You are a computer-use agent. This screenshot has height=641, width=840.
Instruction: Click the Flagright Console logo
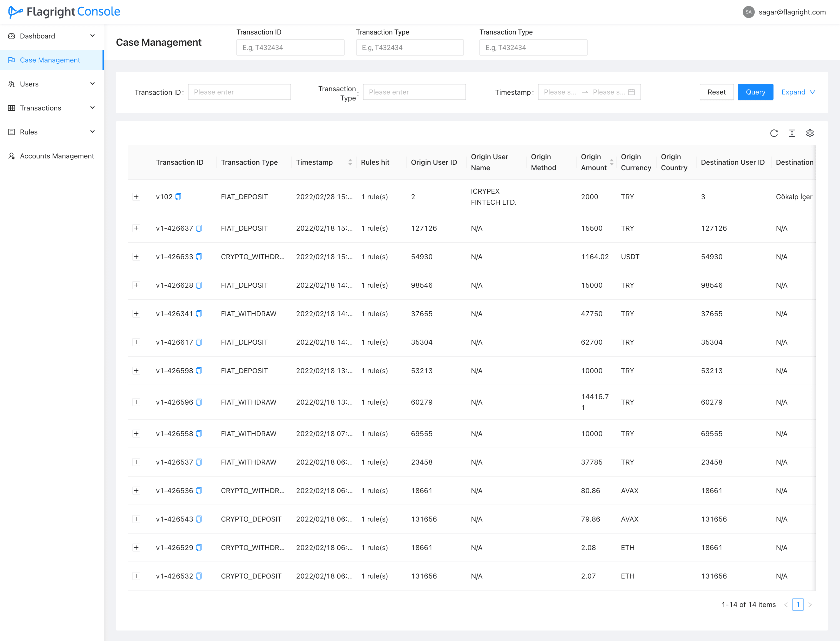pos(64,12)
